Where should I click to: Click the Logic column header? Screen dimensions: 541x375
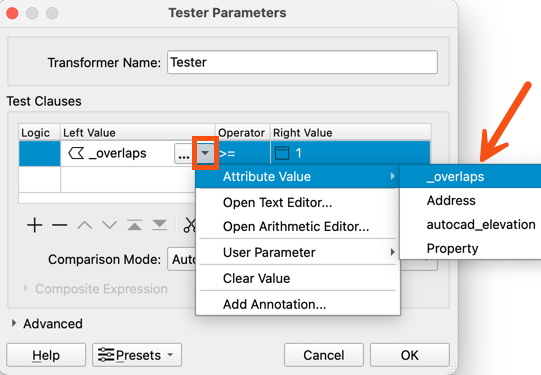(39, 132)
